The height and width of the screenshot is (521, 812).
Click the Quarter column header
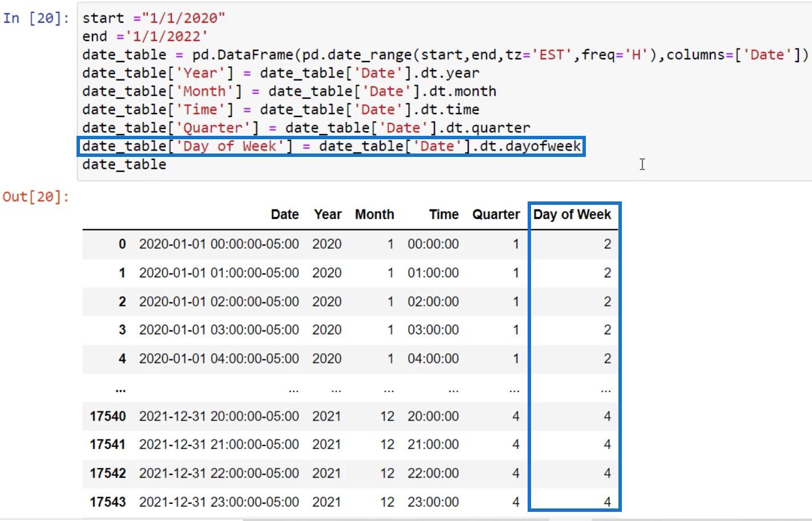coord(496,215)
